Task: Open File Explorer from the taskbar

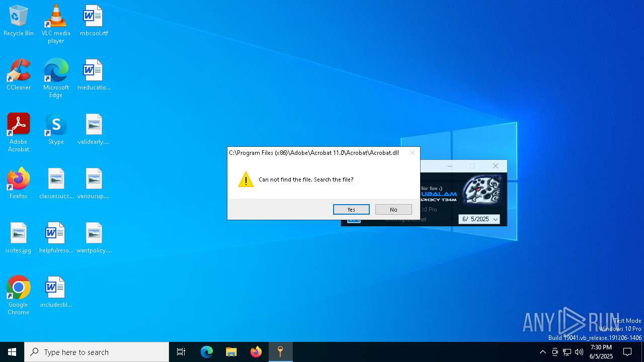Action: click(x=231, y=352)
